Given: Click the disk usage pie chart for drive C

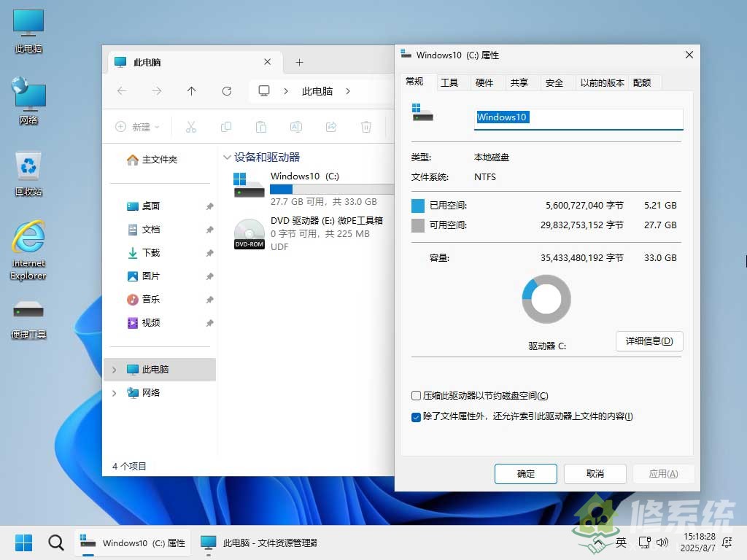Looking at the screenshot, I should [546, 299].
